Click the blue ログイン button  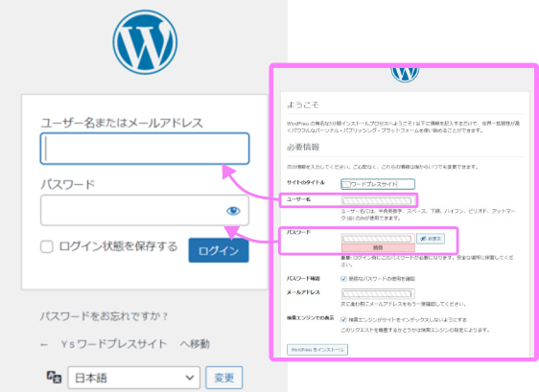tap(219, 250)
